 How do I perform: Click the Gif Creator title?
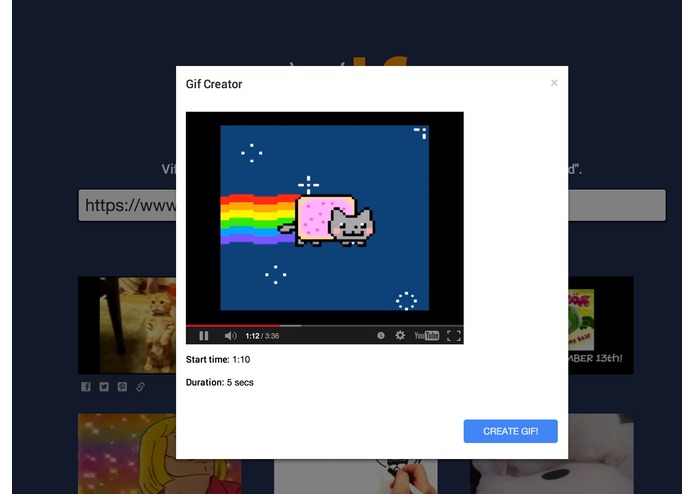[214, 84]
